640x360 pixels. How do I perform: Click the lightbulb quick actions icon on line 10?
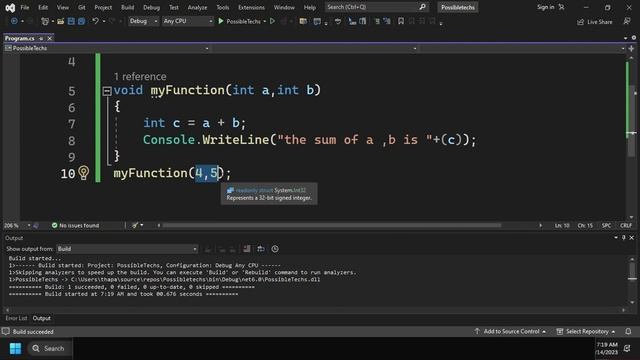[x=84, y=173]
